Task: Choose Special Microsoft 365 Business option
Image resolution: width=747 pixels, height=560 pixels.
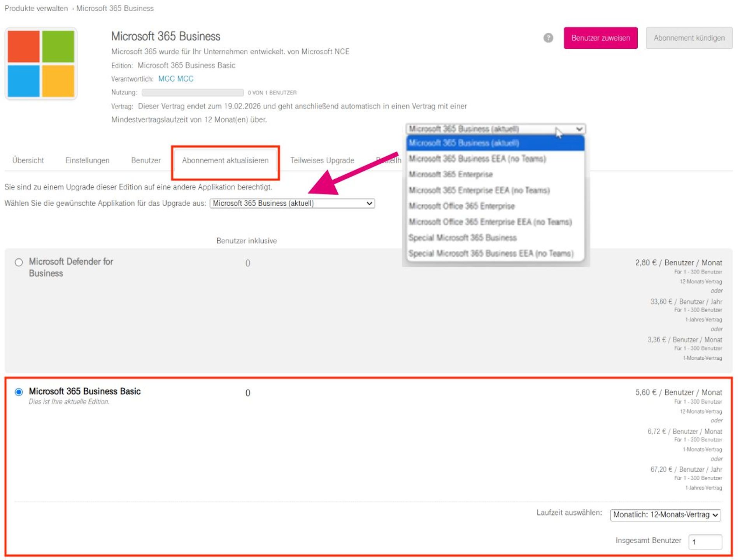Action: pos(495,238)
